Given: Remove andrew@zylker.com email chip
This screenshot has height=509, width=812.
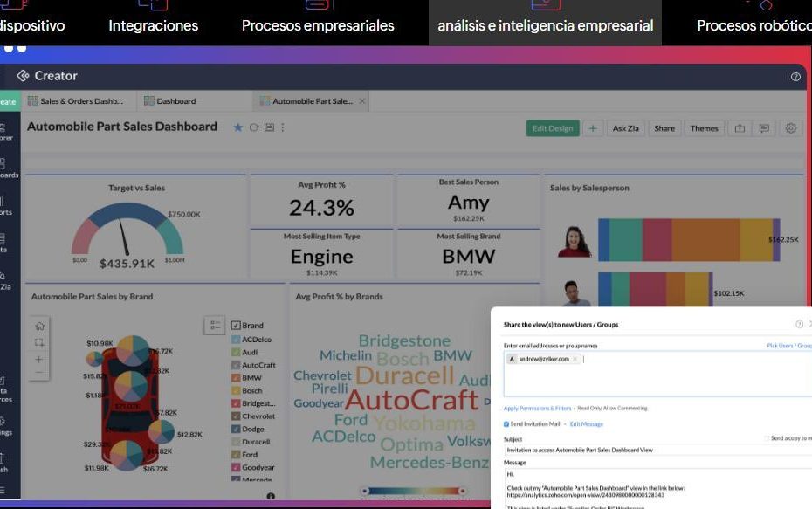Looking at the screenshot, I should pos(575,359).
